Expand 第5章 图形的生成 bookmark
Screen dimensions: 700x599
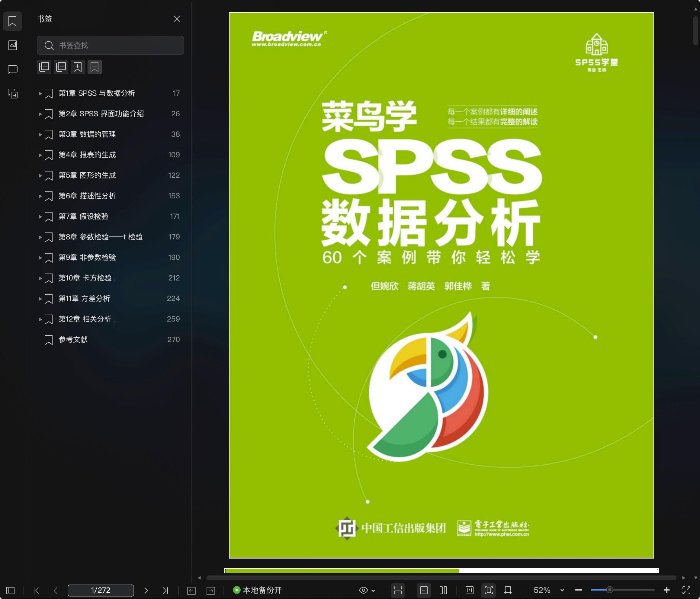(x=40, y=176)
